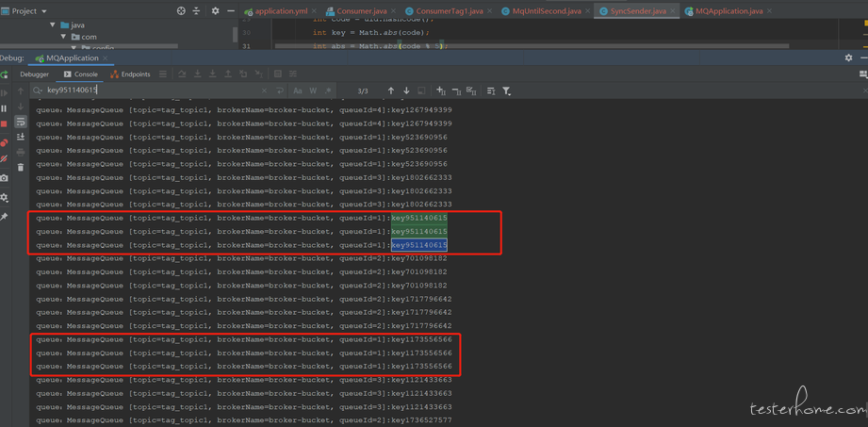This screenshot has height=427, width=868.
Task: Take a thread dump with the camera icon
Action: coord(5,178)
